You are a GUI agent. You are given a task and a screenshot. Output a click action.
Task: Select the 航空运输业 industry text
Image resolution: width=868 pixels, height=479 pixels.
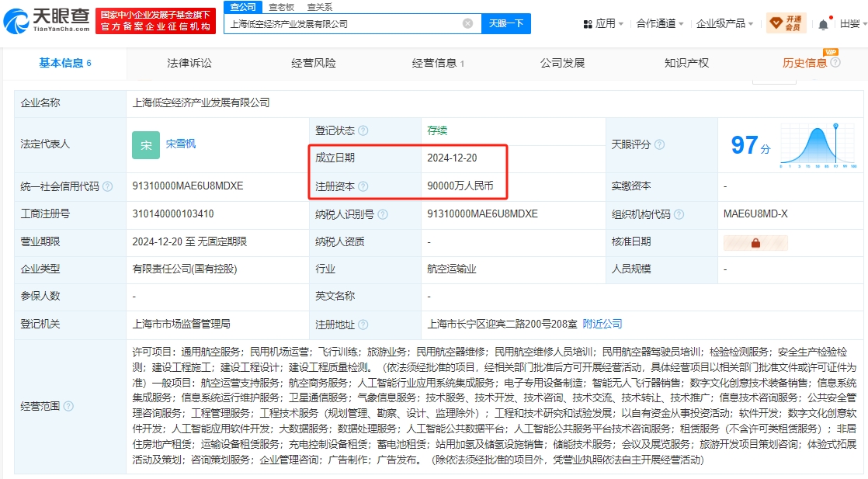click(x=452, y=269)
